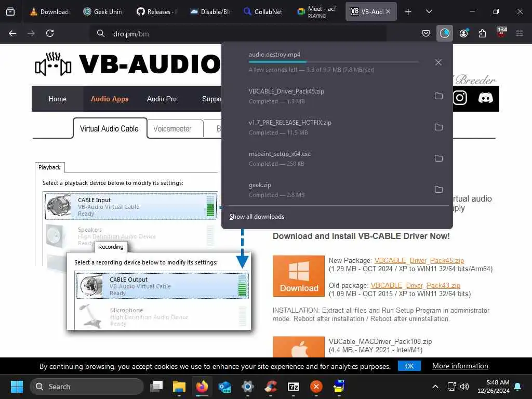
Task: Click audio.destroy.mp4 download progress bar
Action: tap(334, 62)
